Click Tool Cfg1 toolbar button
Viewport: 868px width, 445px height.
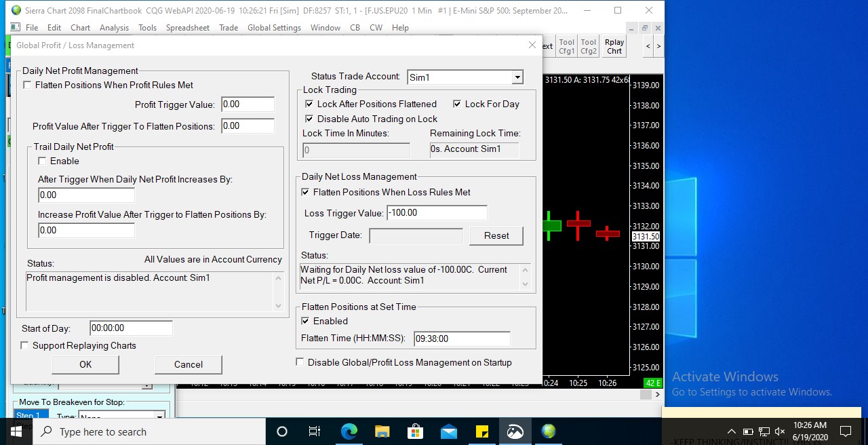pyautogui.click(x=567, y=46)
